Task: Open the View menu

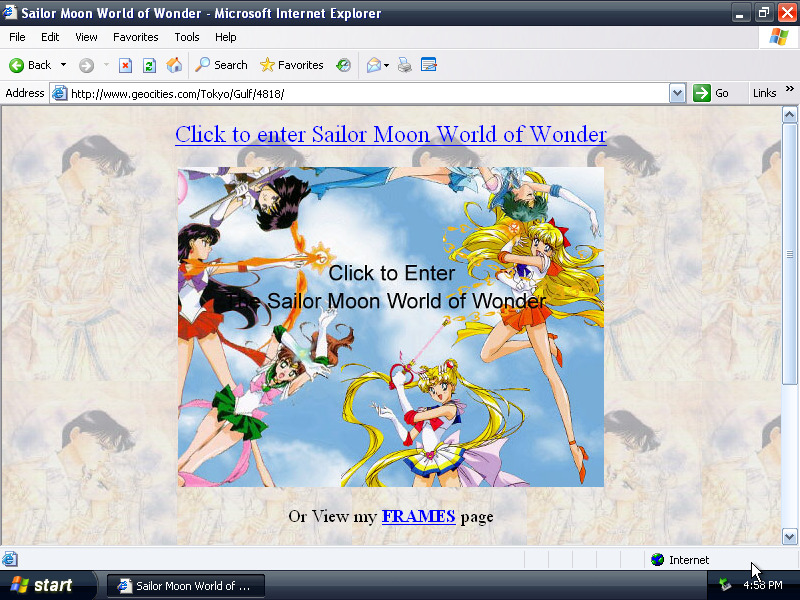Action: pos(86,37)
